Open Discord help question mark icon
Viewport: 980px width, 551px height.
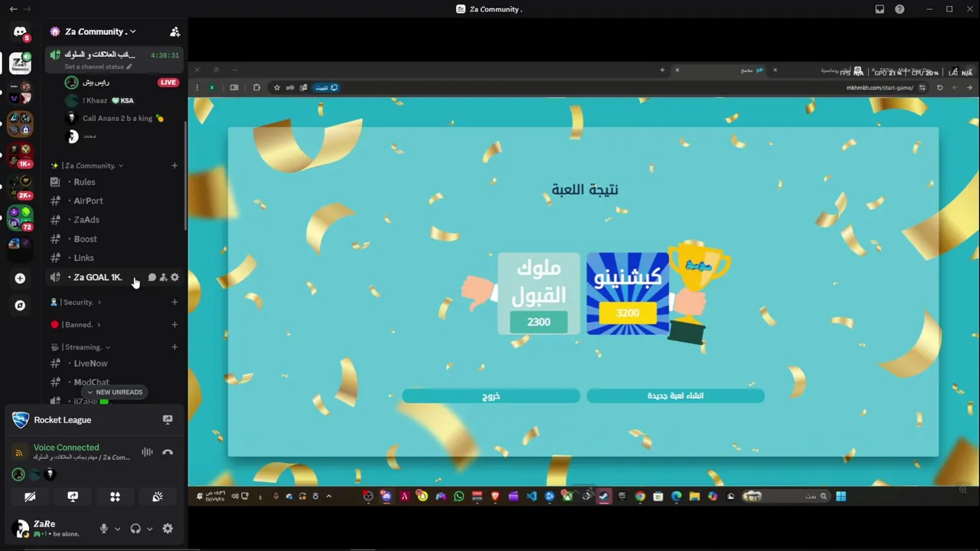pyautogui.click(x=900, y=9)
